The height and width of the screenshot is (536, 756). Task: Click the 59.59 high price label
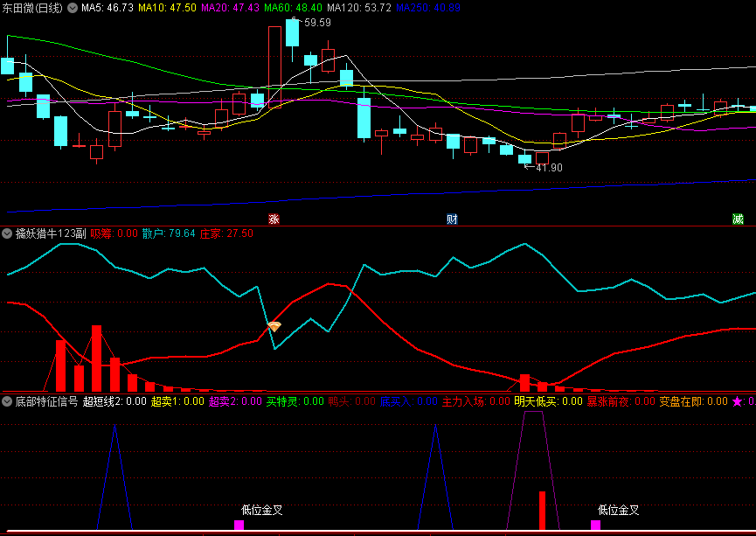tap(317, 23)
